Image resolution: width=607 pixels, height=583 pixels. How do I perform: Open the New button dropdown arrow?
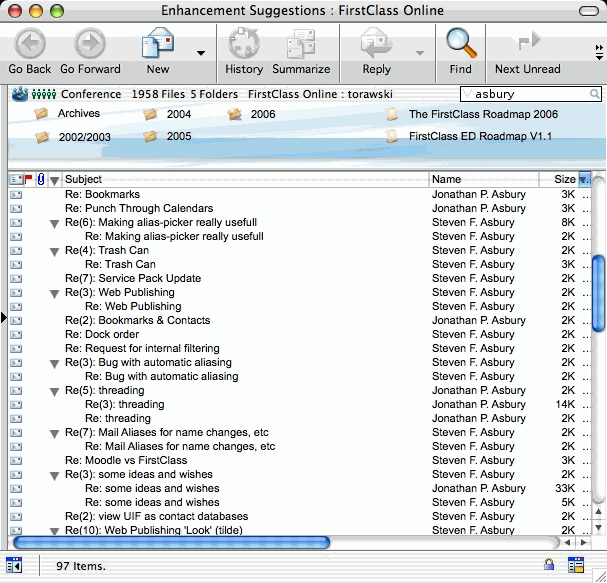pos(201,53)
